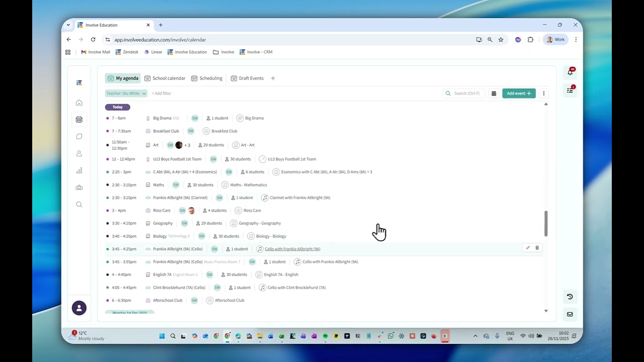
Task: Click the browser address bar URL
Action: (160, 40)
